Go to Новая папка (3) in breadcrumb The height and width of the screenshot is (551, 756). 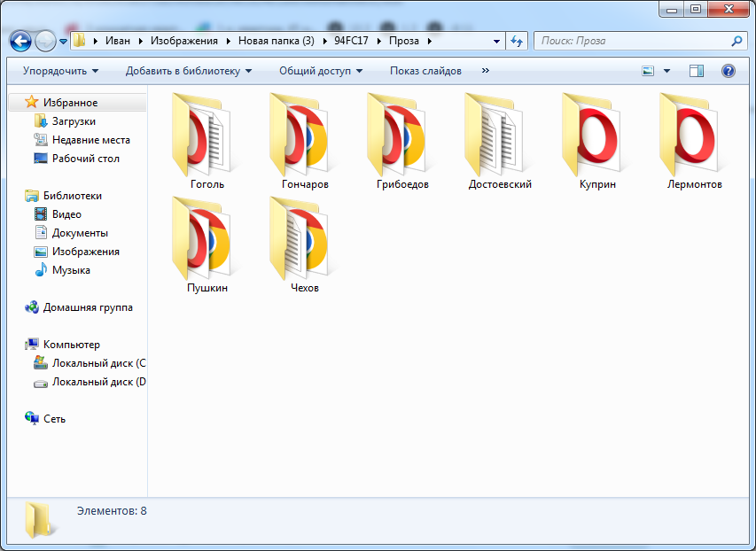(x=277, y=41)
